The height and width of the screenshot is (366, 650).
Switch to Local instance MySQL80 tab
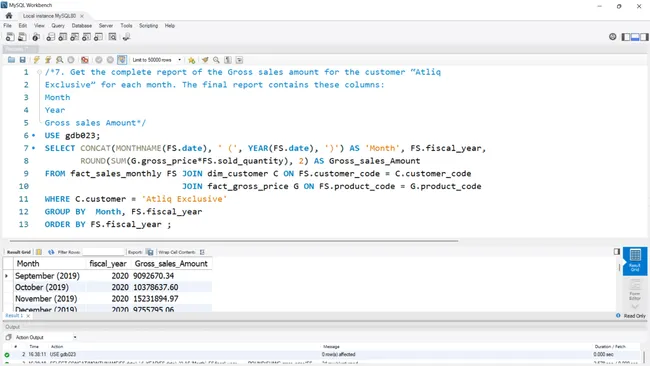tap(49, 16)
